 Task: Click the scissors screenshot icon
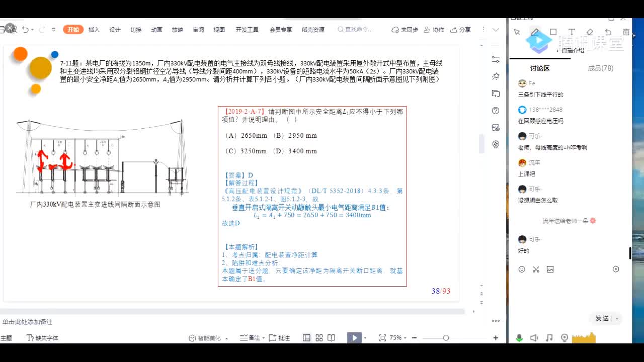[536, 269]
